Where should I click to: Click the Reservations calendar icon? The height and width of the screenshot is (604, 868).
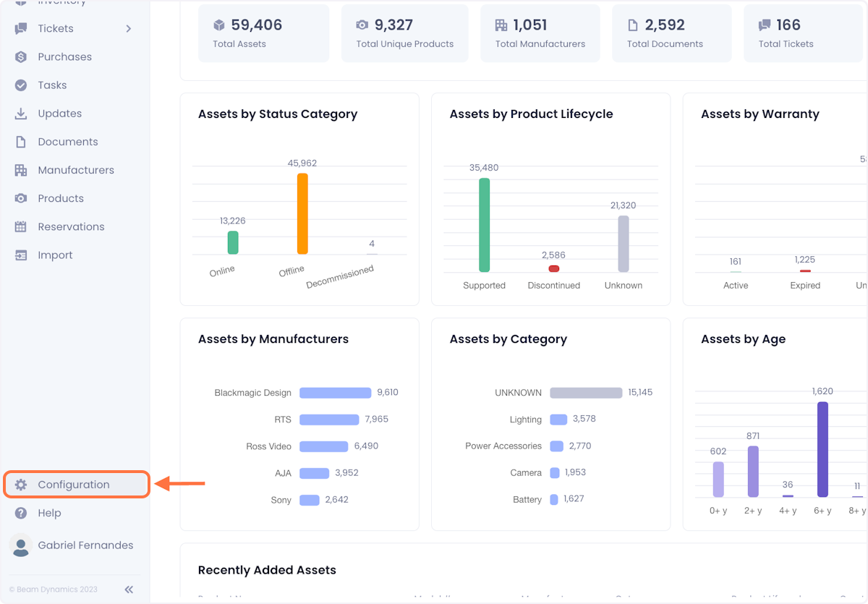[x=21, y=226]
